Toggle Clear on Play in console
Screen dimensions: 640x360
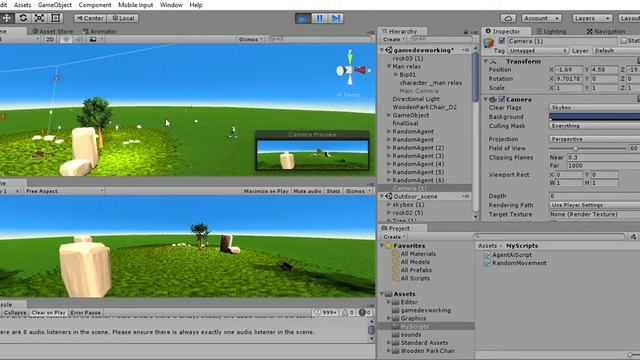pos(48,313)
